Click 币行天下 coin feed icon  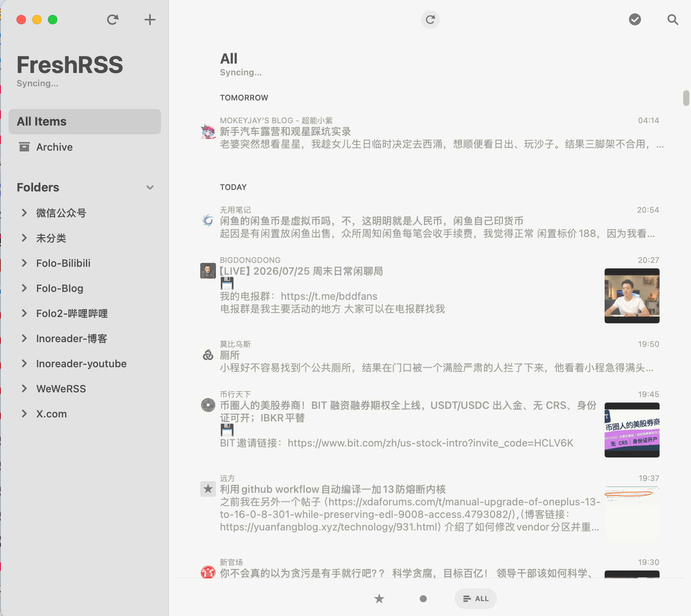pyautogui.click(x=208, y=405)
